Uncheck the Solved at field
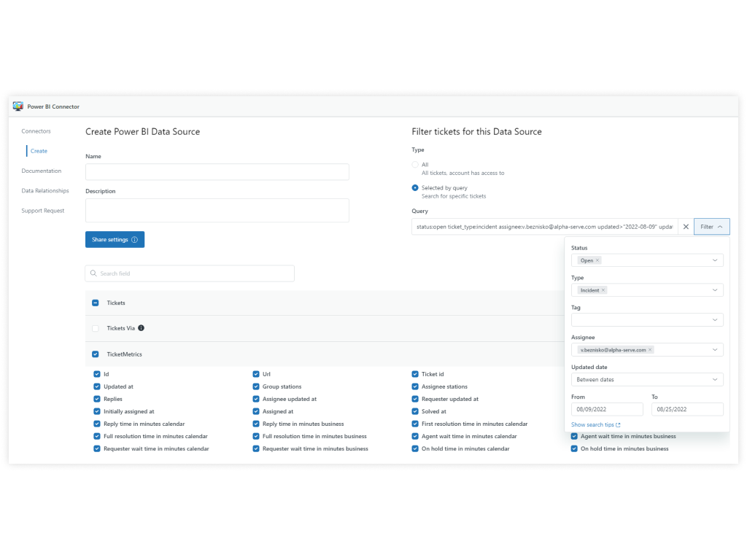 [417, 411]
